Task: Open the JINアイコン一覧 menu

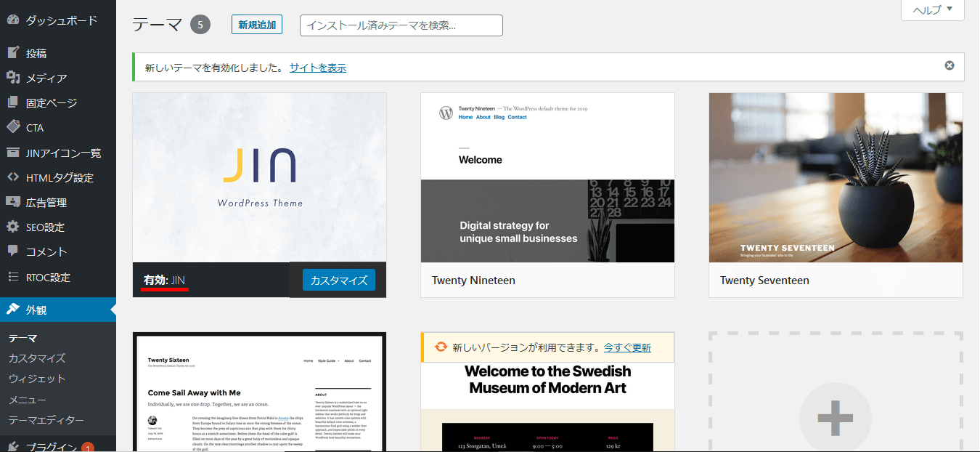Action: pos(64,153)
